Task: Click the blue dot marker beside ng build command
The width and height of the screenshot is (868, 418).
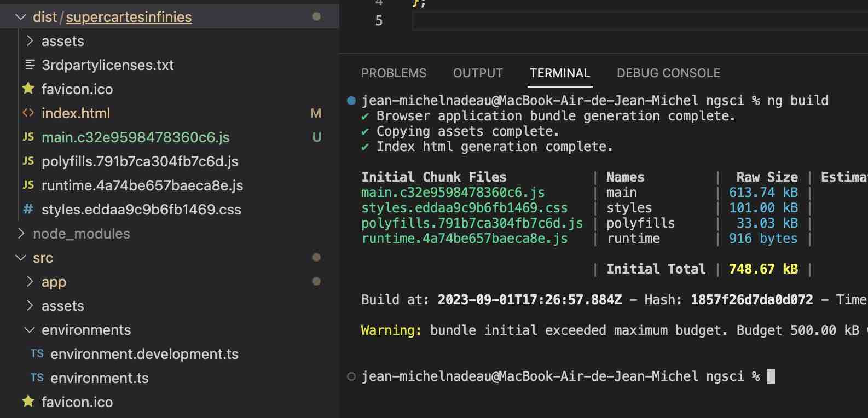Action: point(351,101)
